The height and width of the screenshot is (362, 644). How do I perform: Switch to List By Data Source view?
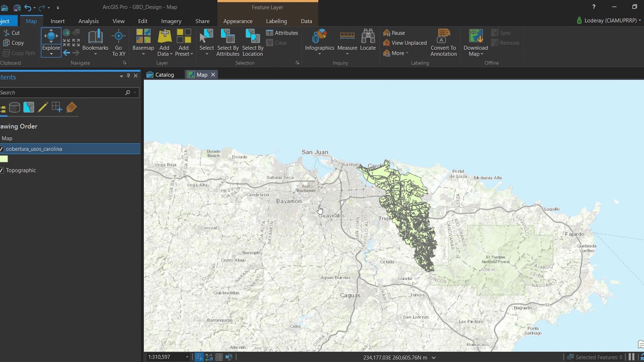(15, 107)
